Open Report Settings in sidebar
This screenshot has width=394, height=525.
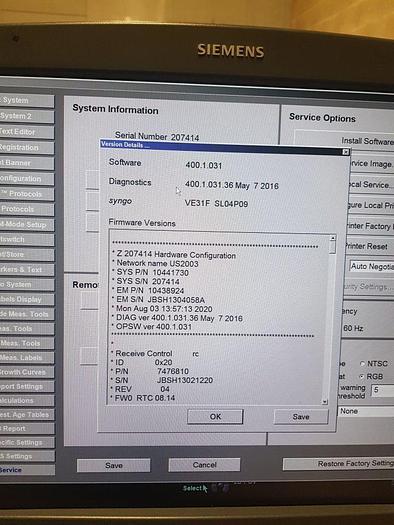(x=27, y=386)
